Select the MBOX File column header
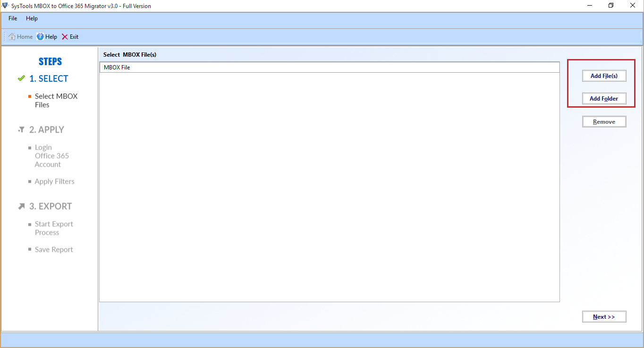 click(329, 68)
